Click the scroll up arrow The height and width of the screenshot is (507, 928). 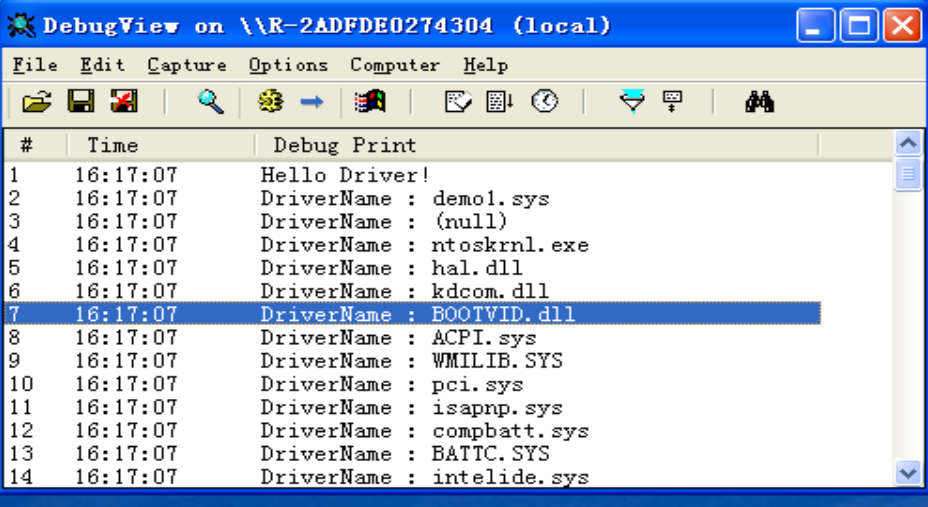point(908,143)
